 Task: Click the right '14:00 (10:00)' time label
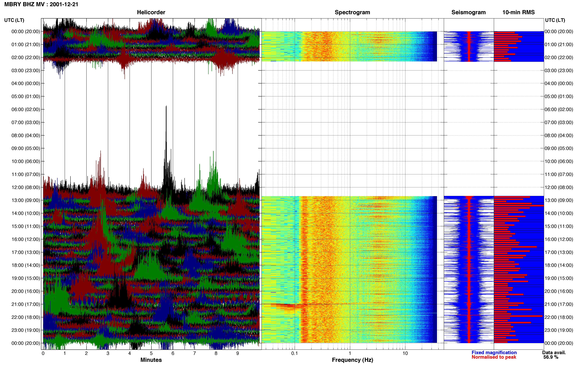(x=559, y=213)
